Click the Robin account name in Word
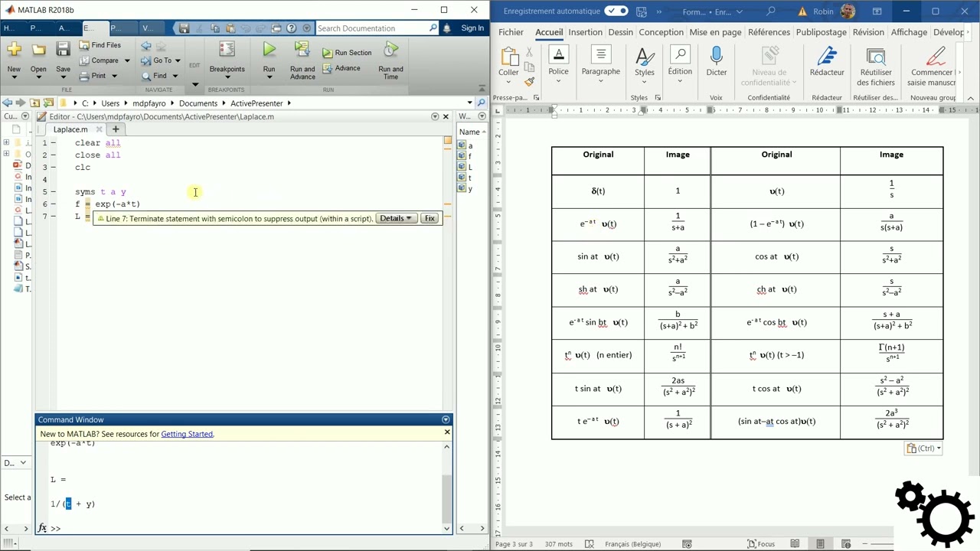 pyautogui.click(x=823, y=11)
